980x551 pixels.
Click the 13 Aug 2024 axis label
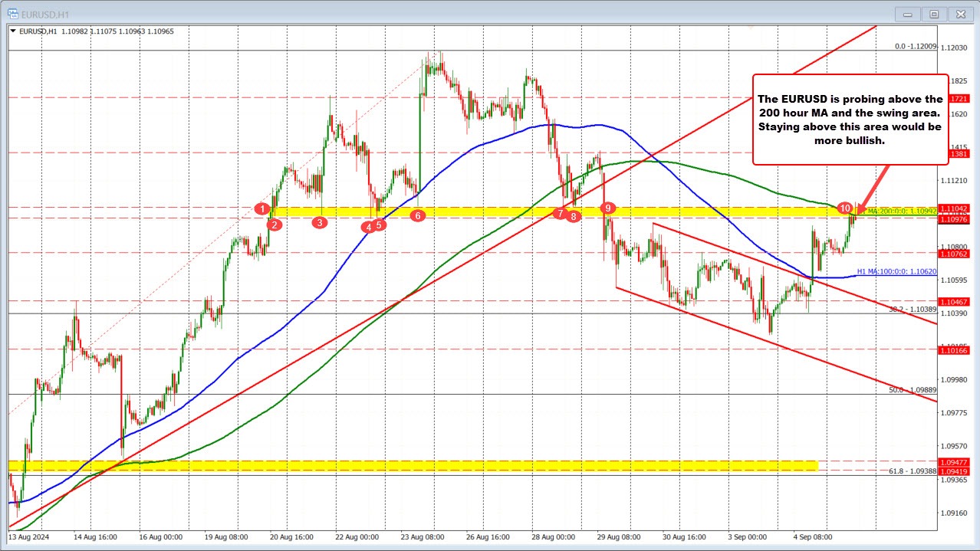point(31,537)
